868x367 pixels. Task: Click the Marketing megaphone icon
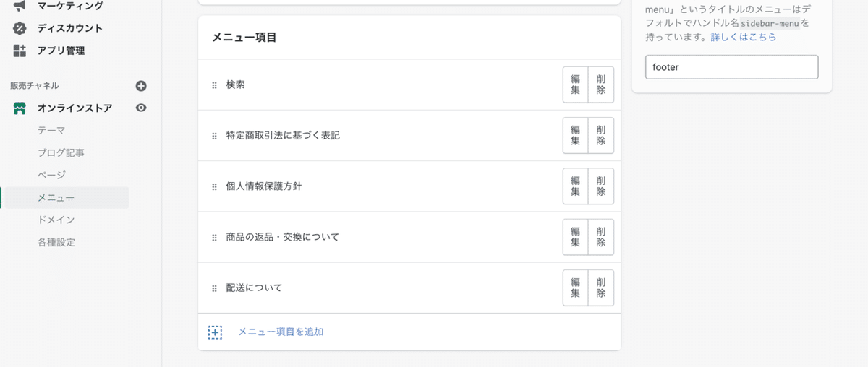tap(20, 6)
